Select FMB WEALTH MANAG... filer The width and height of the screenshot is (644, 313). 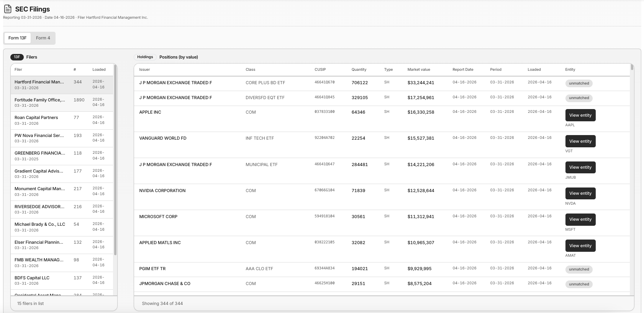point(62,263)
